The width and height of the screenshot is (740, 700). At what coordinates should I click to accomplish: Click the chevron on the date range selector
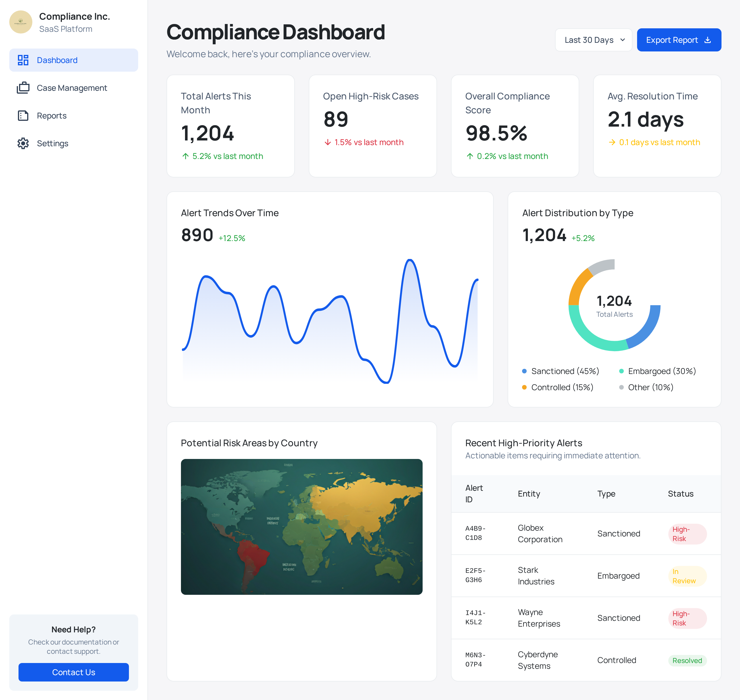[622, 40]
